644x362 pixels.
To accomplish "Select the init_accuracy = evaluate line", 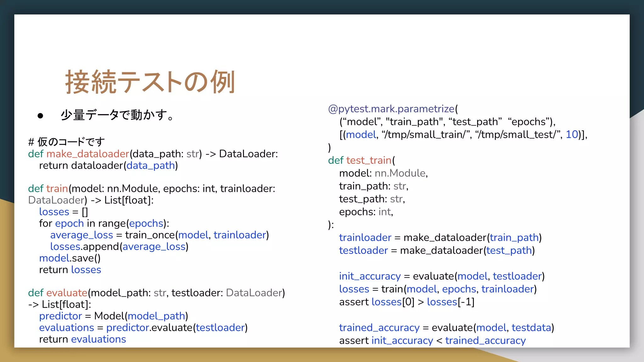I will [x=442, y=276].
